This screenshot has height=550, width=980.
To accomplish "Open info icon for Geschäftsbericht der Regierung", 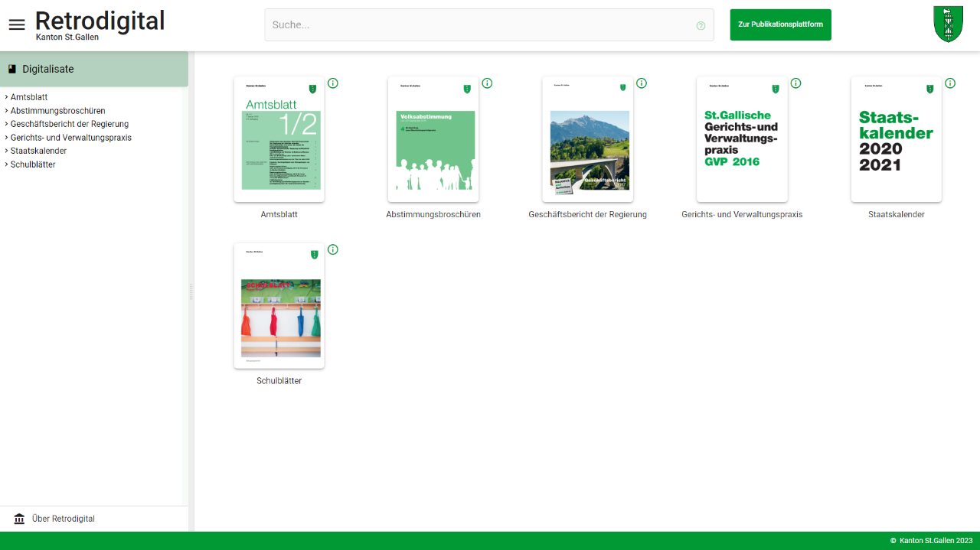I will pos(642,83).
